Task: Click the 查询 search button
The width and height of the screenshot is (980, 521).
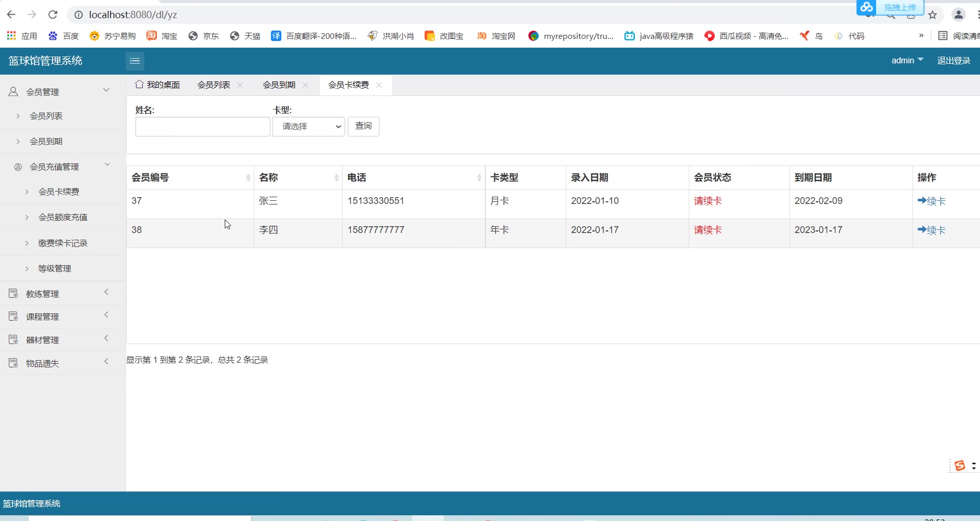Action: [363, 126]
